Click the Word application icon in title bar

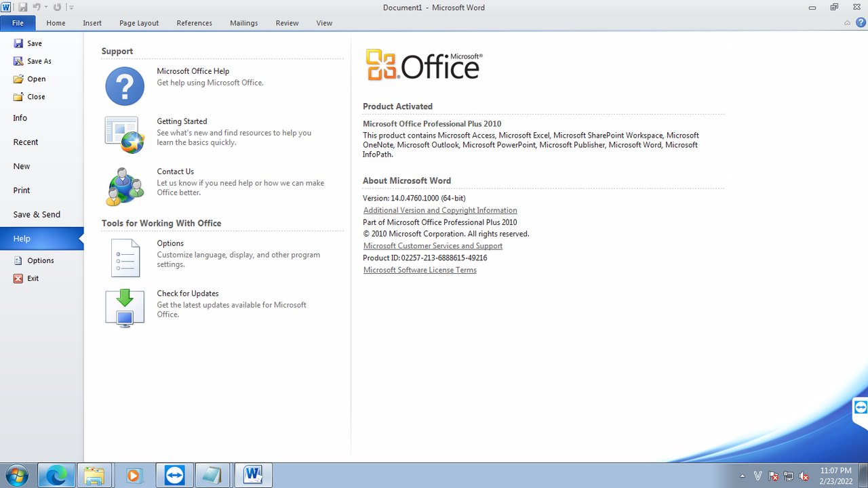pyautogui.click(x=6, y=7)
